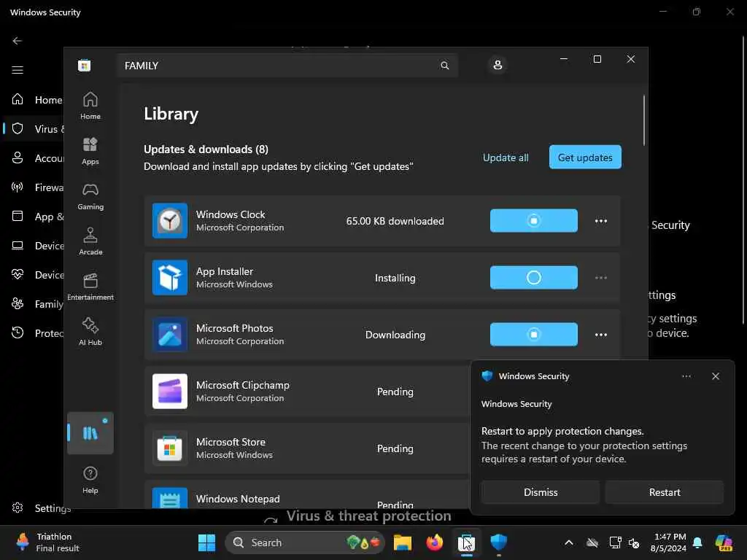Open the Apps section in Store
The height and width of the screenshot is (560, 747).
pos(90,151)
